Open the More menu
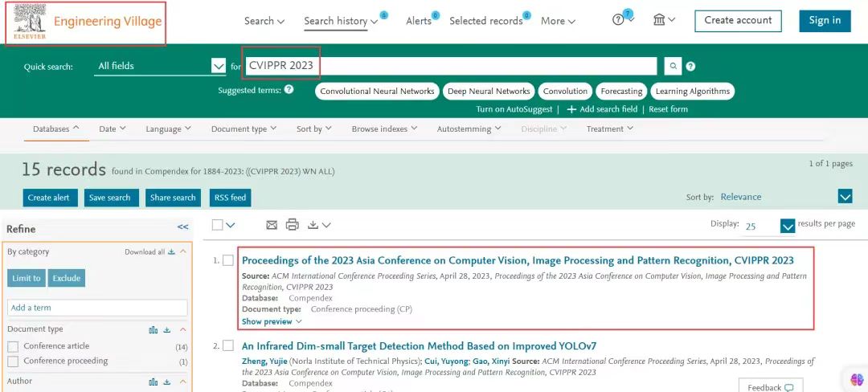868x392 pixels. click(558, 21)
